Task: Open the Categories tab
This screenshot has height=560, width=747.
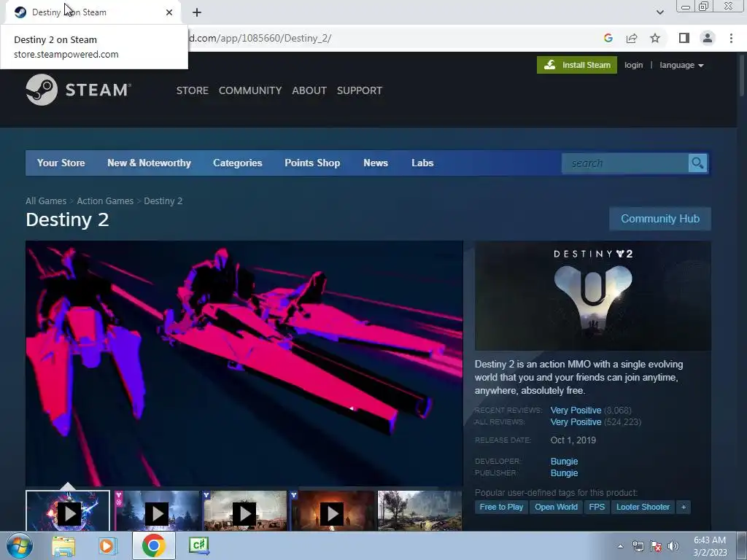Action: (x=238, y=163)
